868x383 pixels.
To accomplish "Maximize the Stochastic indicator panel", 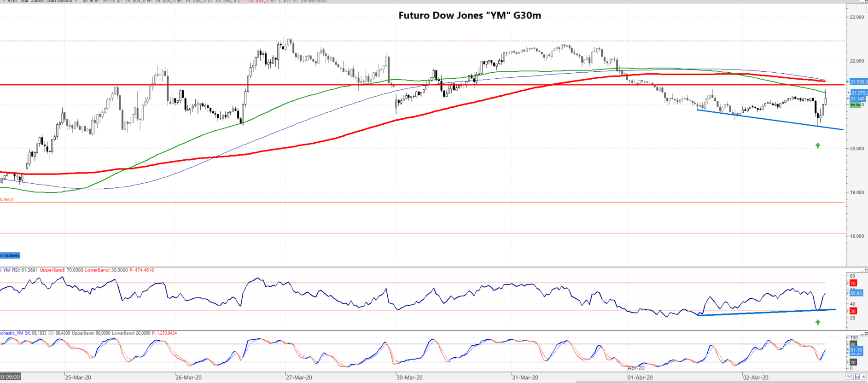I will click(x=866, y=333).
